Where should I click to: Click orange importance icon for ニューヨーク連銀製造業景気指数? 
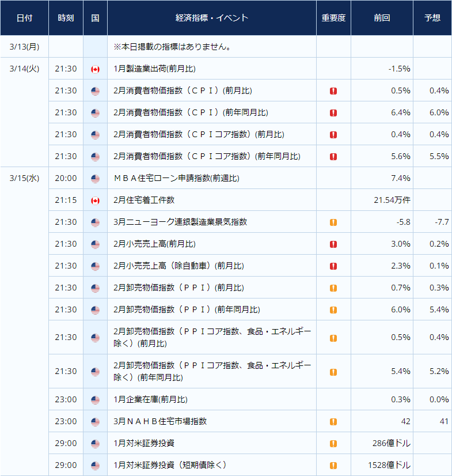[x=333, y=222]
